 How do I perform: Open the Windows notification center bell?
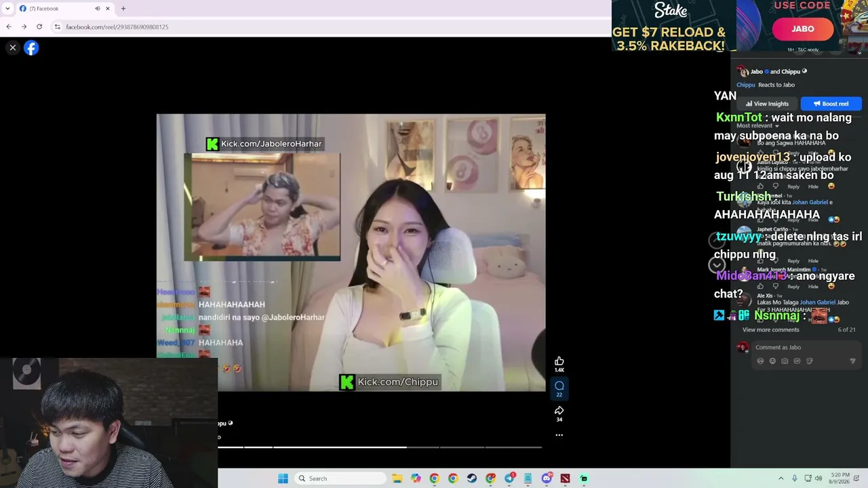coord(856,479)
